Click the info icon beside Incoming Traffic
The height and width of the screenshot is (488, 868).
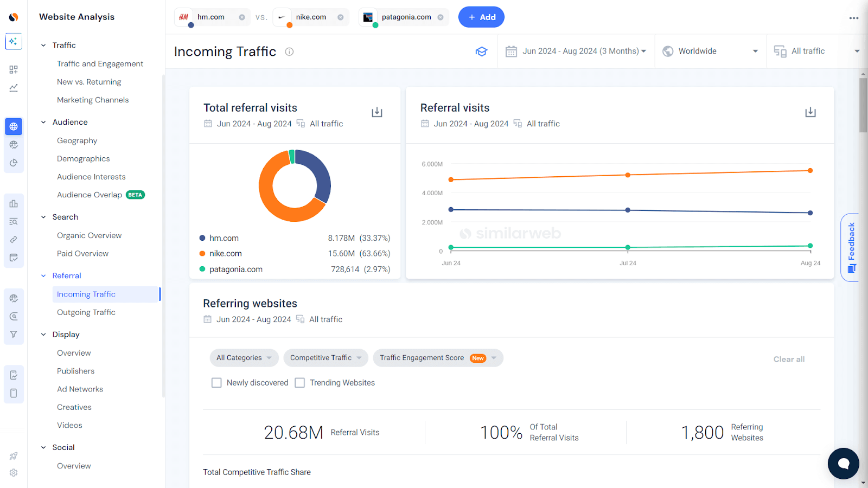click(289, 52)
